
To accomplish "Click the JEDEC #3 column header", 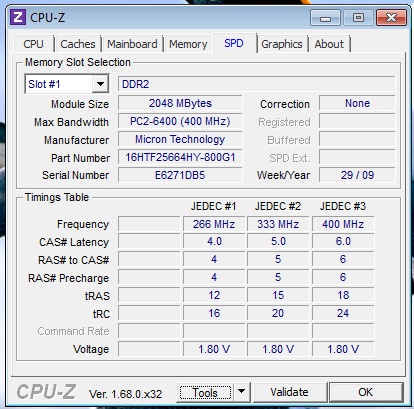I will (343, 206).
